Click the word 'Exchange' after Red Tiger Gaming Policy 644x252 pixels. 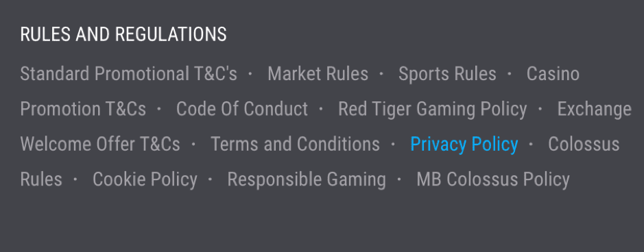click(595, 109)
